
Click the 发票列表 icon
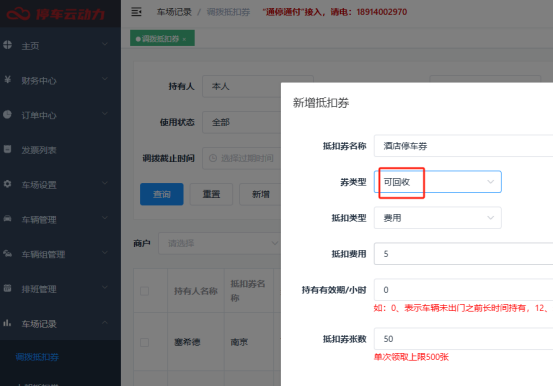point(7,149)
